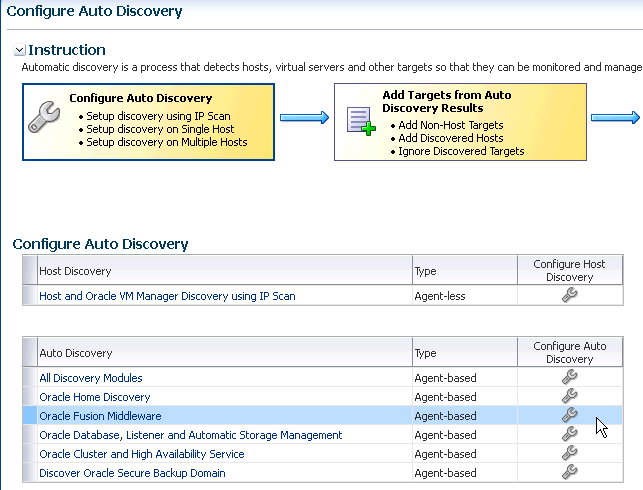Viewport: 643px width, 490px height.
Task: Click 'Ignore Discovered Targets' bullet
Action: pyautogui.click(x=461, y=151)
